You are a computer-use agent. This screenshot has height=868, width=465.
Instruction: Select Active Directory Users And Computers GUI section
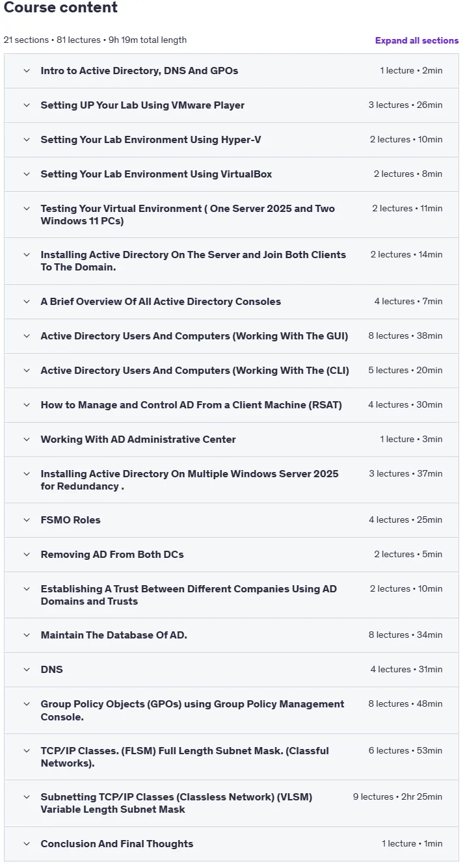[194, 336]
